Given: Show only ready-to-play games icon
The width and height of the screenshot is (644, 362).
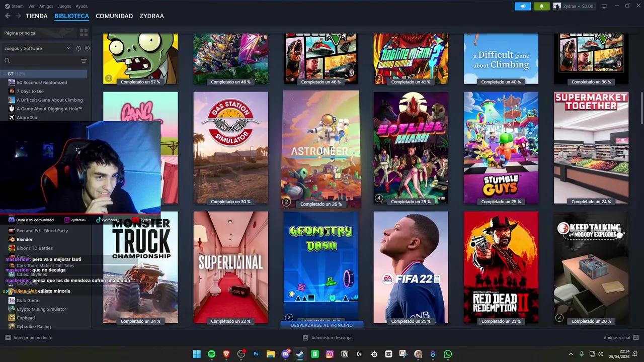Looking at the screenshot, I should (87, 48).
